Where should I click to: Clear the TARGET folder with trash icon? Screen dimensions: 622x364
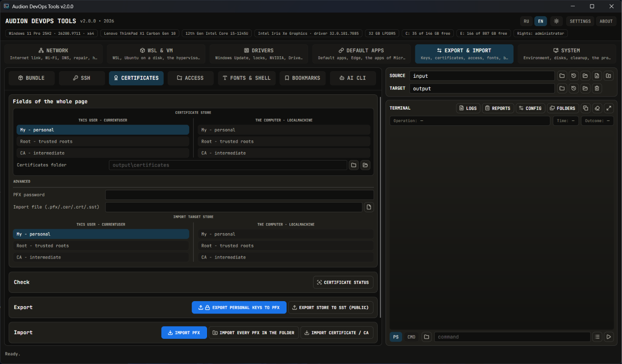pyautogui.click(x=597, y=88)
